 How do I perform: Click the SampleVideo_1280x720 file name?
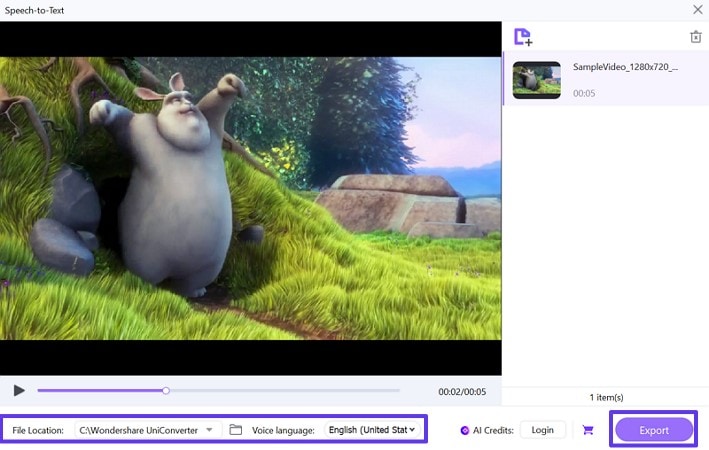[x=625, y=67]
